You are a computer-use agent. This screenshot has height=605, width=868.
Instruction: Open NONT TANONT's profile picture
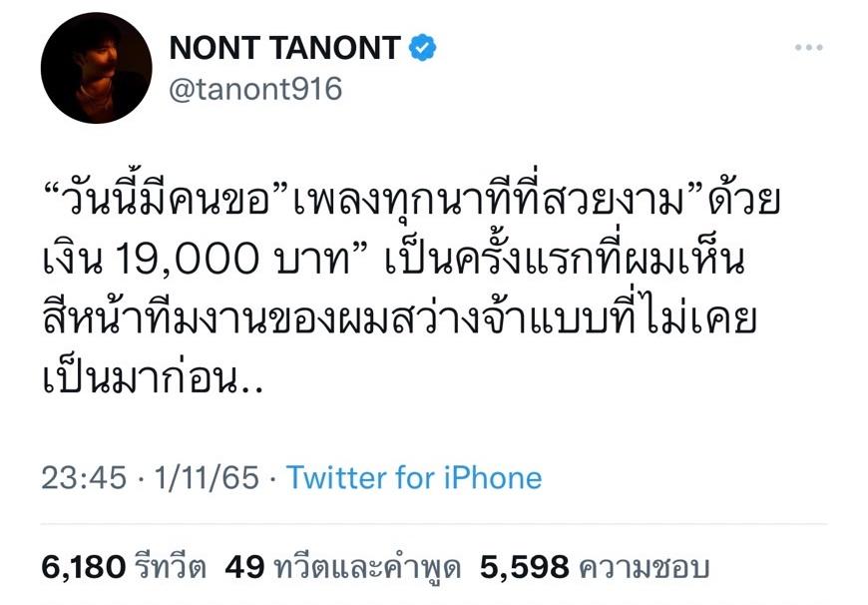tap(96, 68)
